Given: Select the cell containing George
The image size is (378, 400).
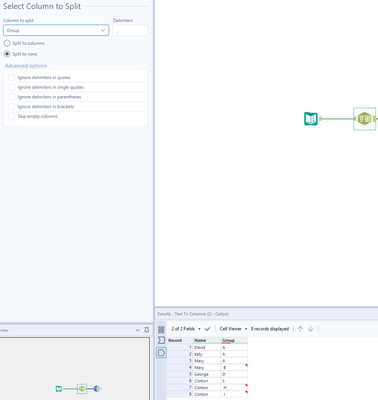Looking at the screenshot, I should 207,374.
